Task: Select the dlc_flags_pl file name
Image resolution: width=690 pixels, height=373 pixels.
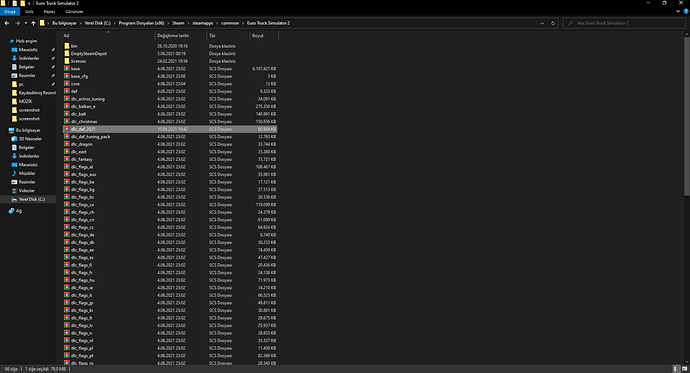Action: (82, 348)
